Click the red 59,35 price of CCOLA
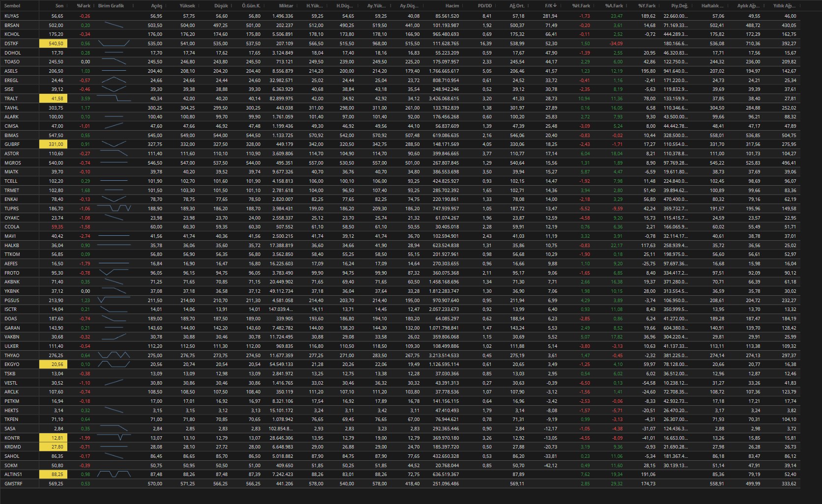The image size is (822, 504). [57, 227]
